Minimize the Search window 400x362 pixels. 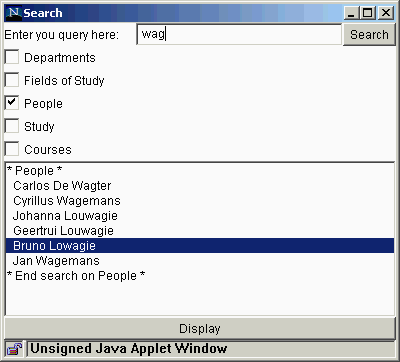click(x=351, y=13)
